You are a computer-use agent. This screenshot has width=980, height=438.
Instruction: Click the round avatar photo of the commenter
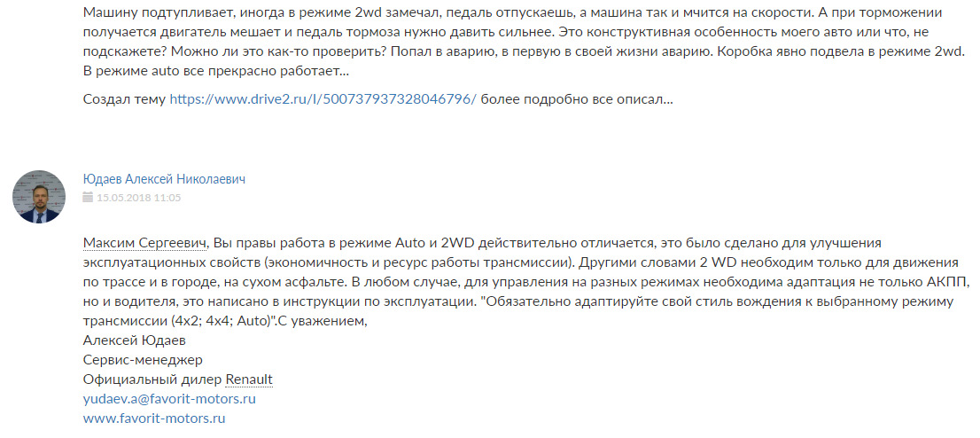tap(39, 196)
